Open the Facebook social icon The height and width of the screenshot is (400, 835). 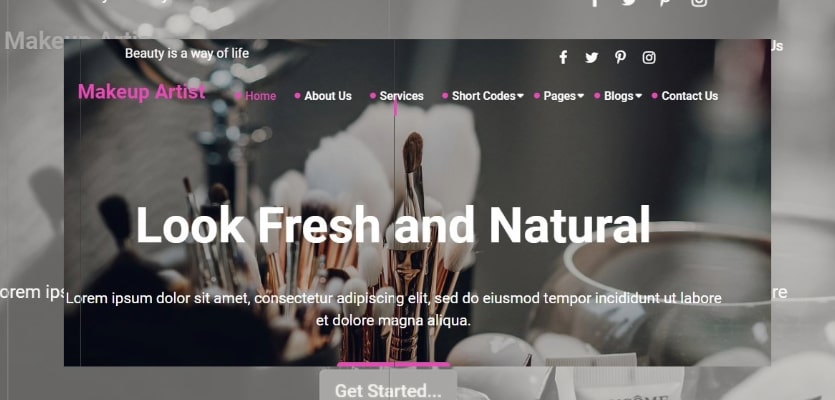coord(563,58)
